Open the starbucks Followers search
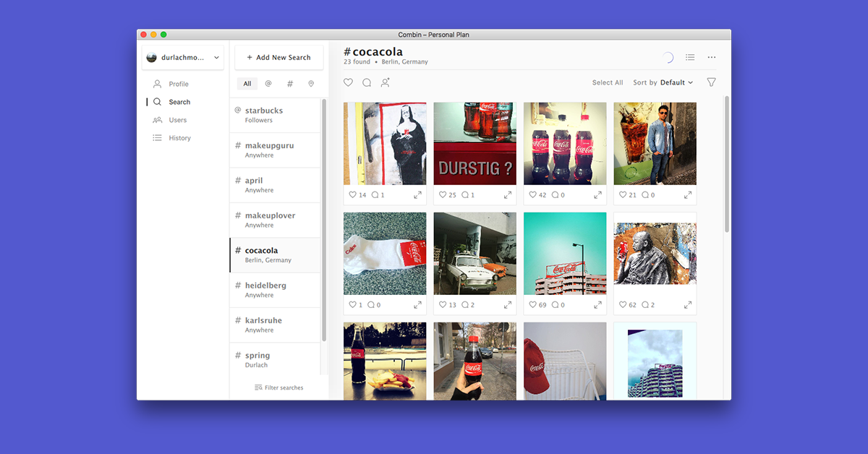Screen dimensions: 868x454 click(275, 115)
